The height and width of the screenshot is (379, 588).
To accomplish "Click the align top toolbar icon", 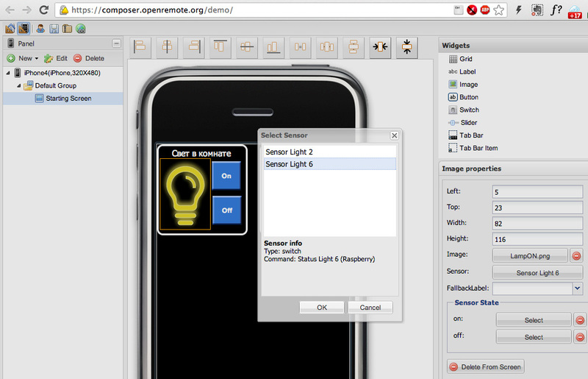I will pos(220,47).
